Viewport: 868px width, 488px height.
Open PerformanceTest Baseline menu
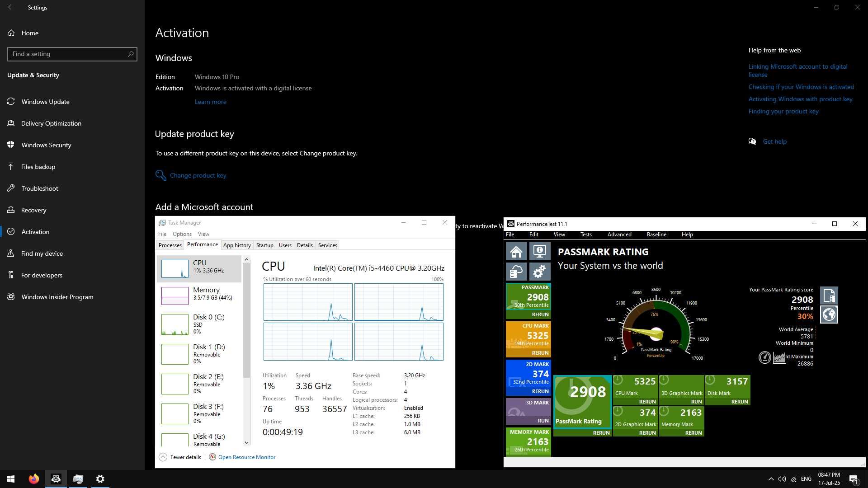pyautogui.click(x=656, y=234)
